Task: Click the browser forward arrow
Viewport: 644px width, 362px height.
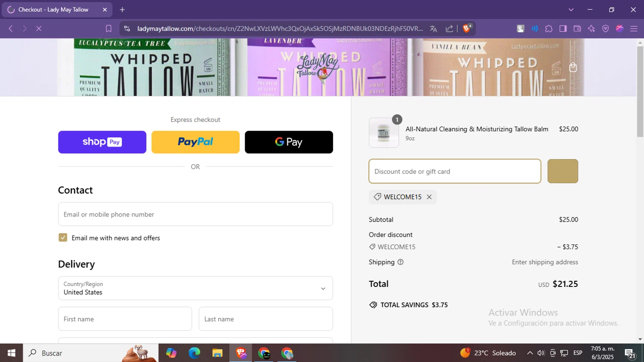Action: click(24, 29)
